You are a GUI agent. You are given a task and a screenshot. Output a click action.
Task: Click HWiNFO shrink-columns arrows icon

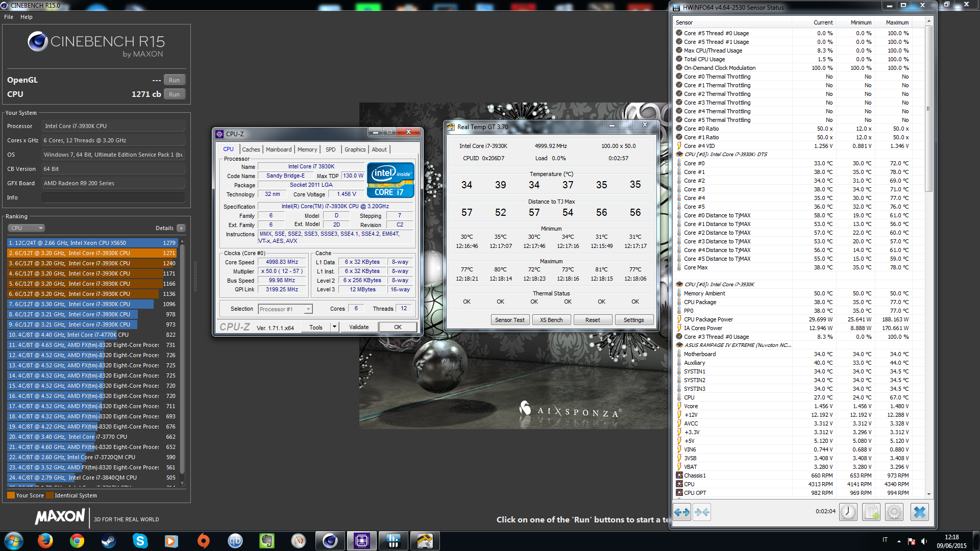tap(702, 512)
